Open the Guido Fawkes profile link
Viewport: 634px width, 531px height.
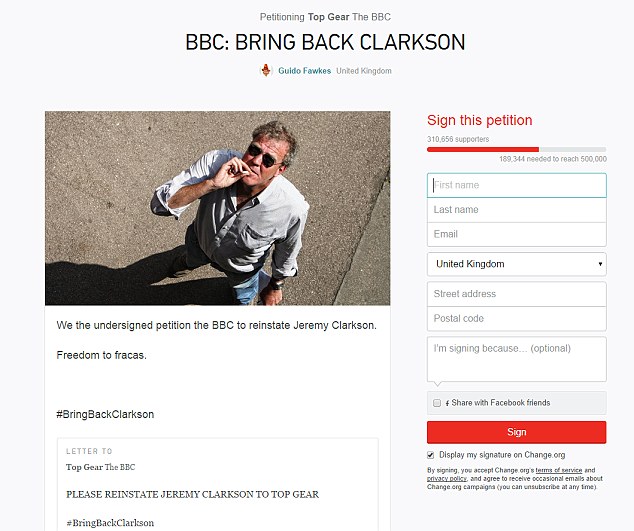point(304,71)
